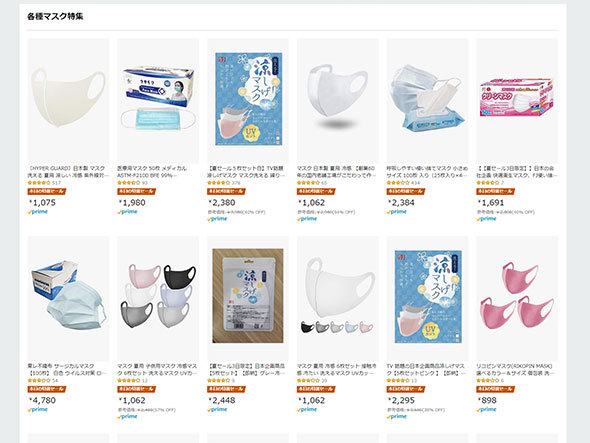
Task: Open star rating of the ¥1,075 mask
Action: tap(39, 183)
